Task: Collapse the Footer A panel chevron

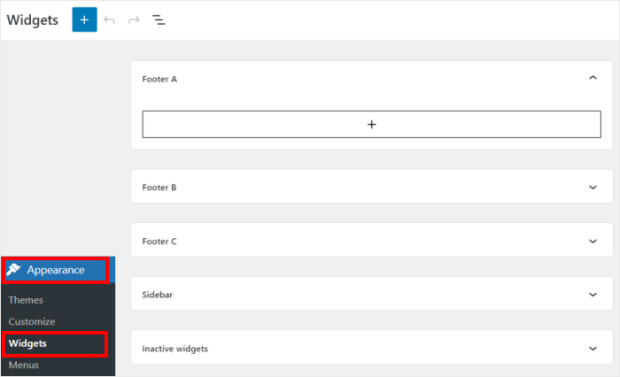Action: click(593, 78)
